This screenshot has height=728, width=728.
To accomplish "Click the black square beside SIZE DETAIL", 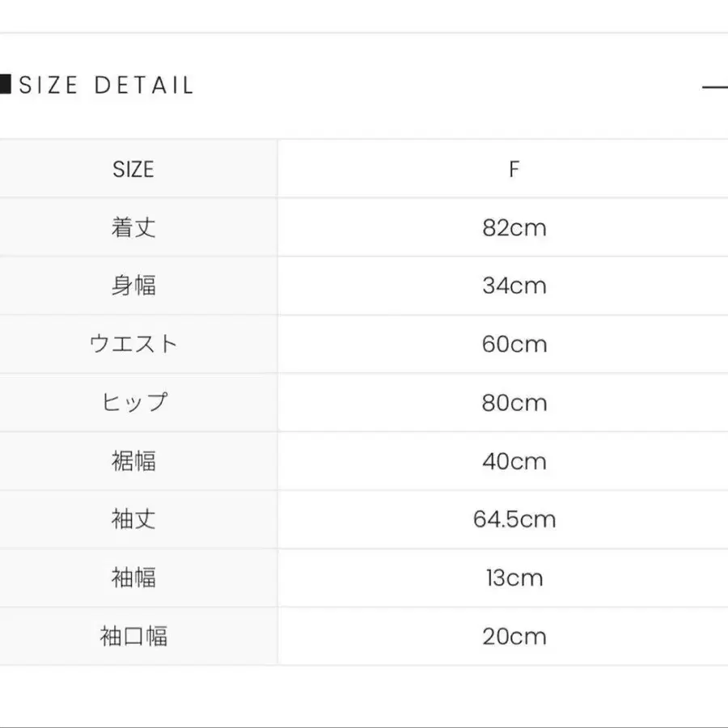I will (5, 84).
